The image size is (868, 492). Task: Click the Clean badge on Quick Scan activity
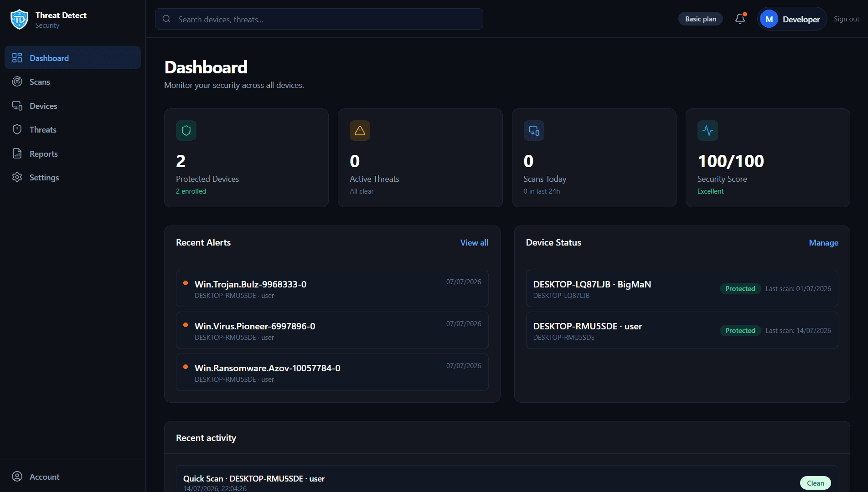point(815,483)
